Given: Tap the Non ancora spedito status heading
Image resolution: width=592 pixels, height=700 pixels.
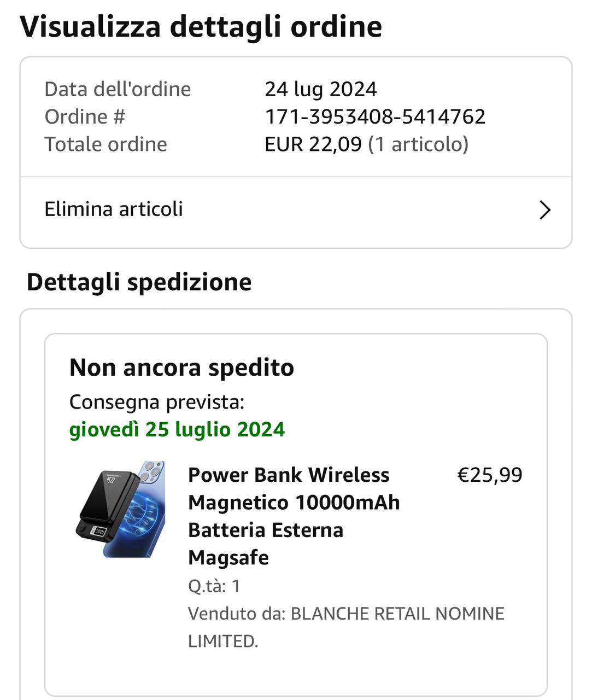Looking at the screenshot, I should (181, 367).
